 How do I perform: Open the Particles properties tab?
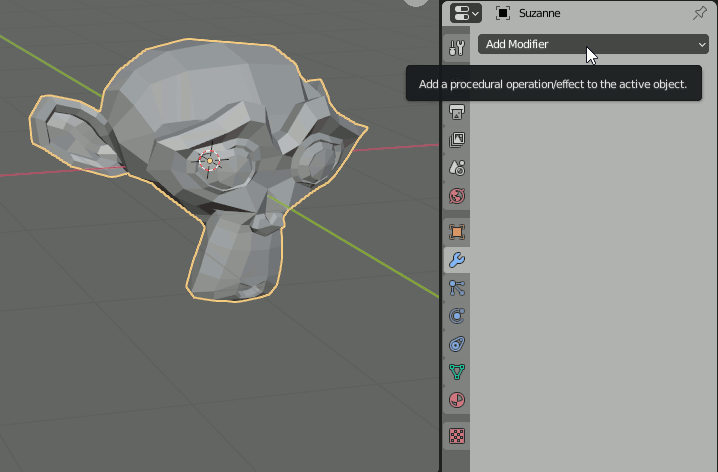pyautogui.click(x=456, y=288)
